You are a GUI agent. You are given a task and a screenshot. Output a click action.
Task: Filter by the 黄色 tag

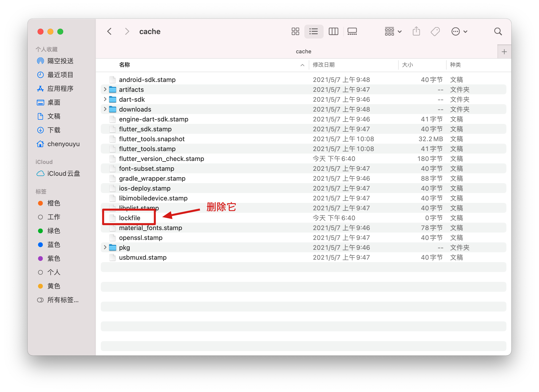tap(49, 286)
